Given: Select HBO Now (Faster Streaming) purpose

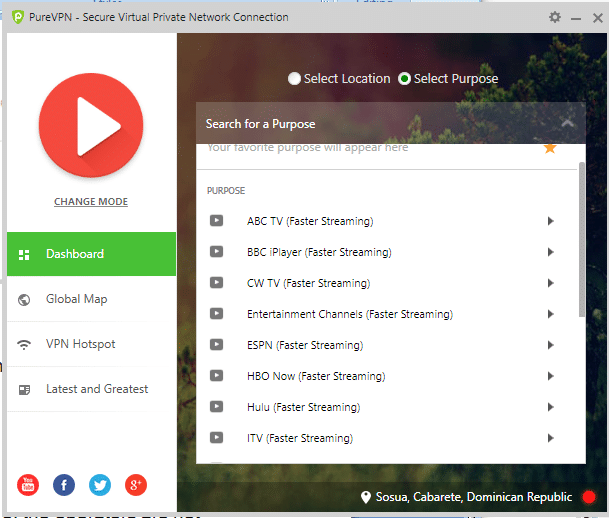Looking at the screenshot, I should 316,376.
